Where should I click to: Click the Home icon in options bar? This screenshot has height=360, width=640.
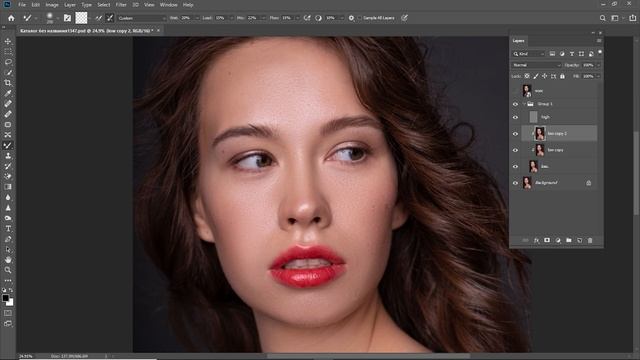click(x=11, y=18)
